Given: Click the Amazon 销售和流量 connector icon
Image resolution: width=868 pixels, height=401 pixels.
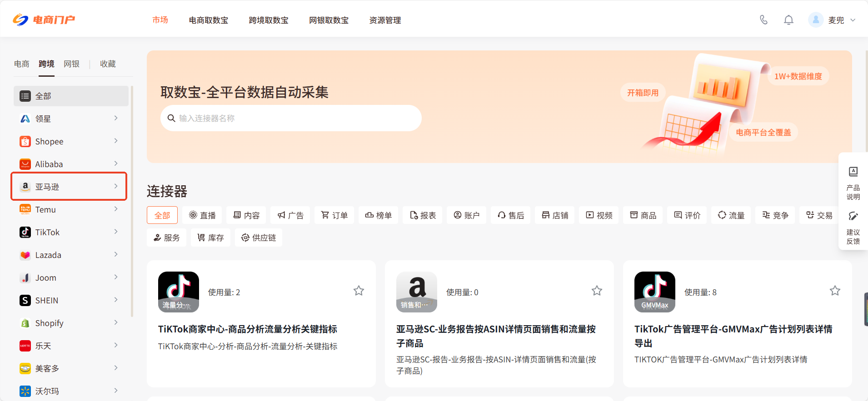Looking at the screenshot, I should 416,292.
